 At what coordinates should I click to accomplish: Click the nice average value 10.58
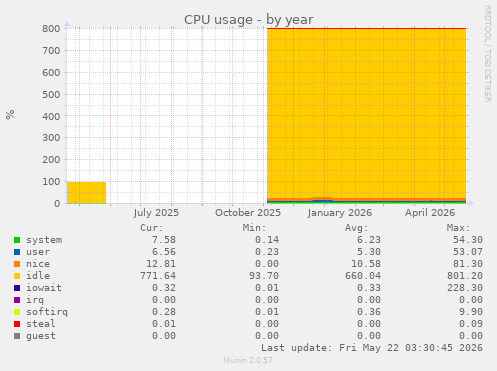(366, 264)
